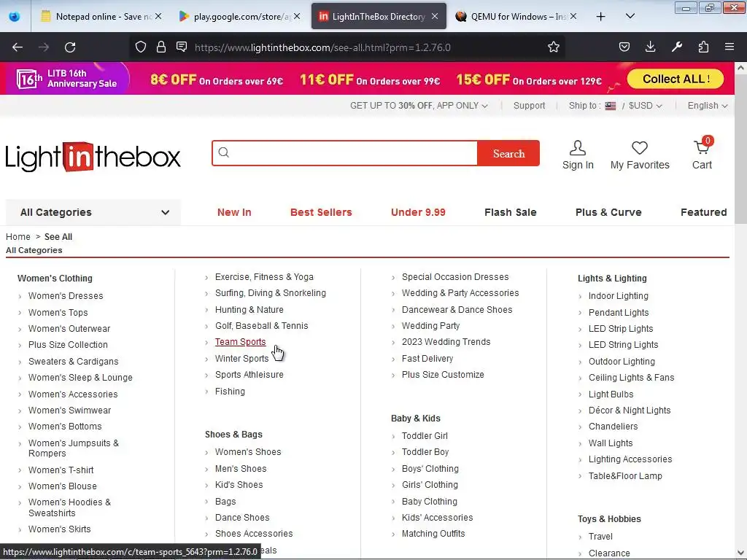Click the 16th Anniversary Sale badge
Image resolution: width=747 pixels, height=560 pixels.
66,79
